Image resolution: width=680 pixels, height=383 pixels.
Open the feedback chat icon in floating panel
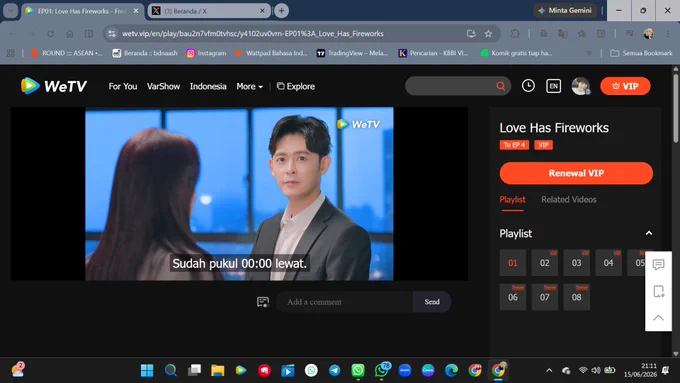pyautogui.click(x=658, y=264)
